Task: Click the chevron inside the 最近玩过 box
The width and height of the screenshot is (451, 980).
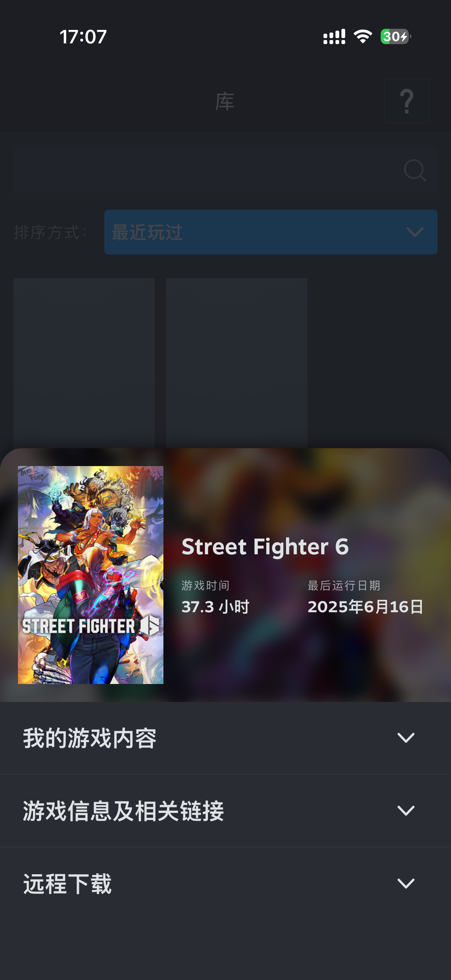Action: 414,232
